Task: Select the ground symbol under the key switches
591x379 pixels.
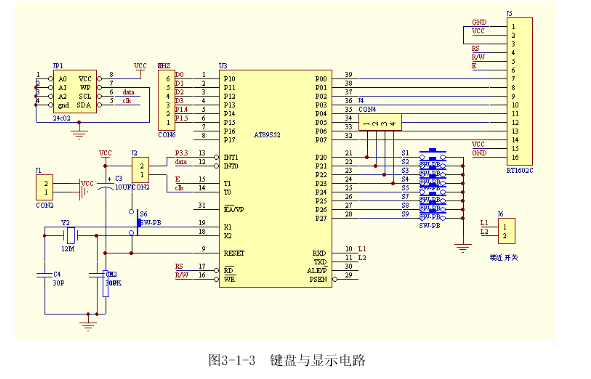Action: pos(463,249)
